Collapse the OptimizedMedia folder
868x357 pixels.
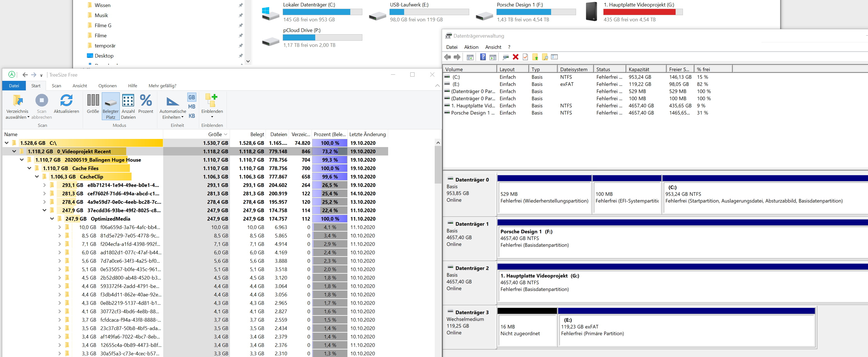[52, 219]
